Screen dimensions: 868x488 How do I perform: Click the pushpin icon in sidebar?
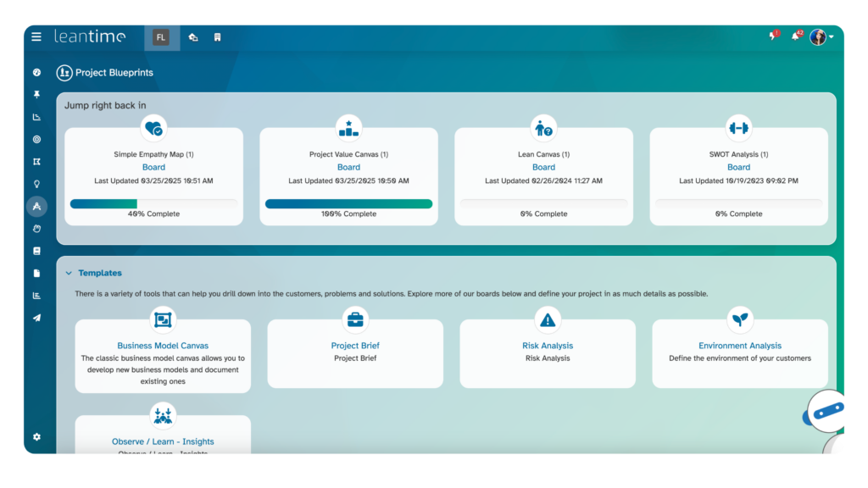click(x=36, y=95)
